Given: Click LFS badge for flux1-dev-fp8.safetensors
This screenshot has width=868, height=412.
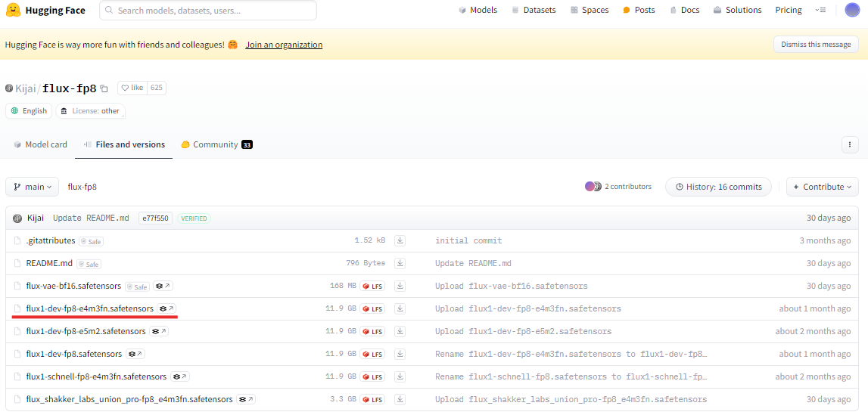Looking at the screenshot, I should 372,355.
